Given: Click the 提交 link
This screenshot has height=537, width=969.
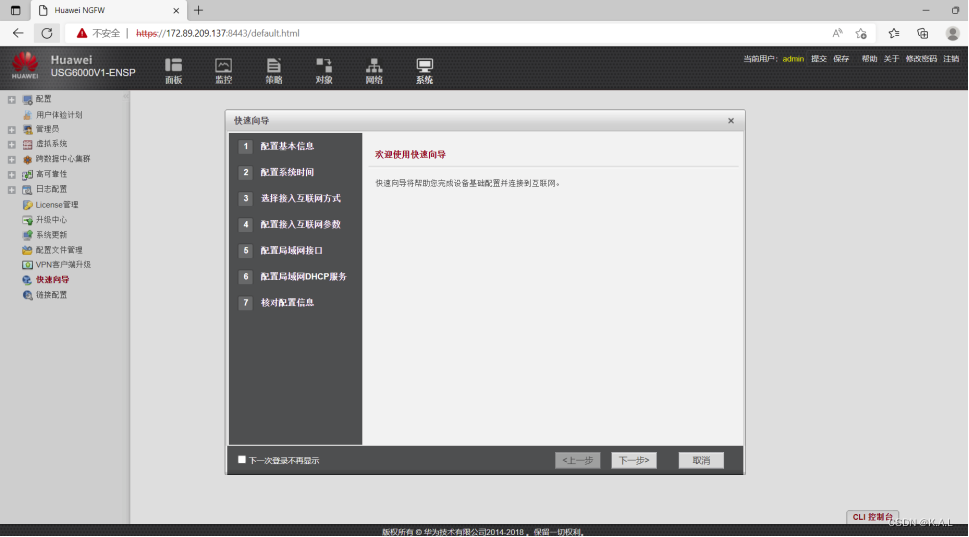Looking at the screenshot, I should click(819, 59).
